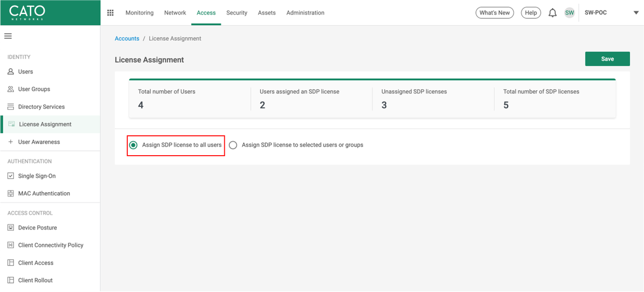Open the Network menu
This screenshot has width=644, height=292.
click(x=175, y=13)
